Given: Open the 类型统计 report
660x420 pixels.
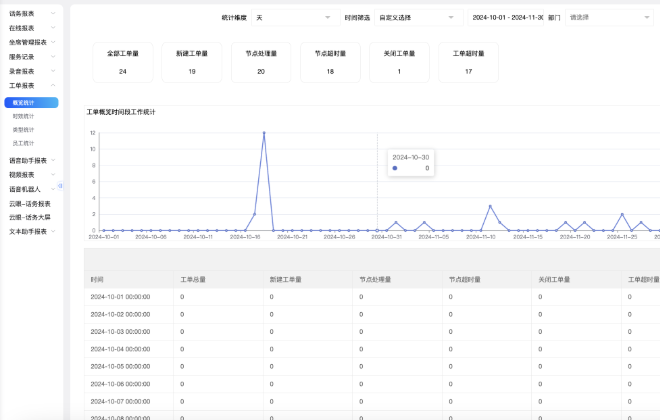Looking at the screenshot, I should (x=24, y=130).
